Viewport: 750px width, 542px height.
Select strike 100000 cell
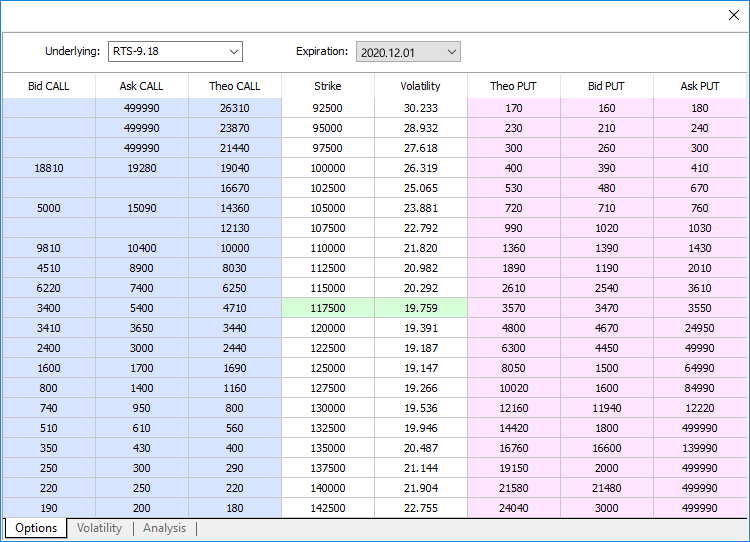[x=328, y=168]
